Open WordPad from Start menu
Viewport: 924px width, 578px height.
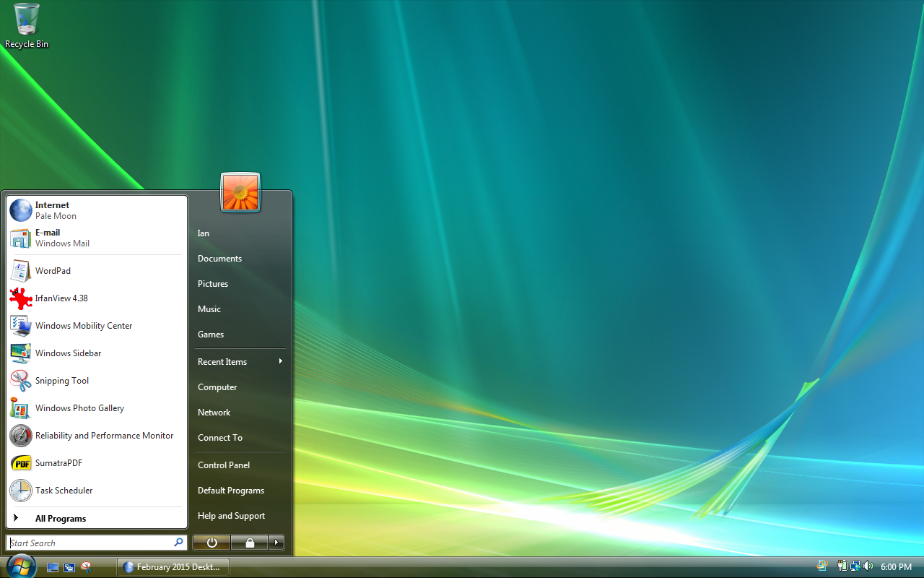tap(97, 271)
